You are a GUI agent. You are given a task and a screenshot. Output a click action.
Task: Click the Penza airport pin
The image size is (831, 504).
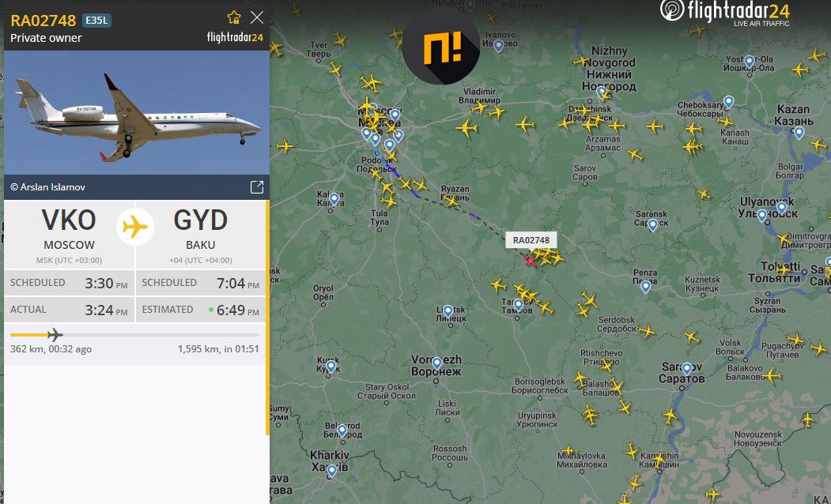645,287
